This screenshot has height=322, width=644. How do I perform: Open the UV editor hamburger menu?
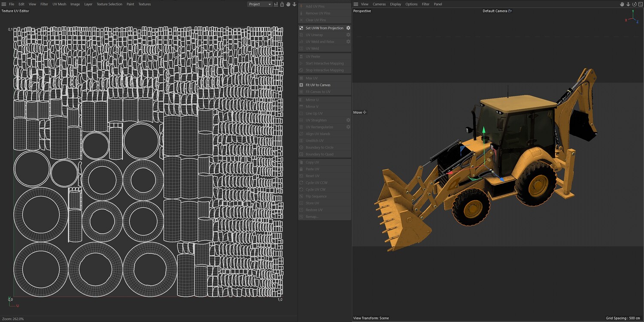(4, 4)
